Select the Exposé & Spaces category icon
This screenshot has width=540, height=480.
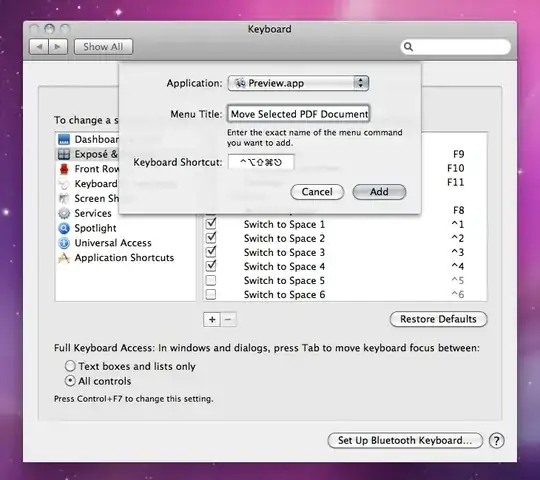point(64,154)
